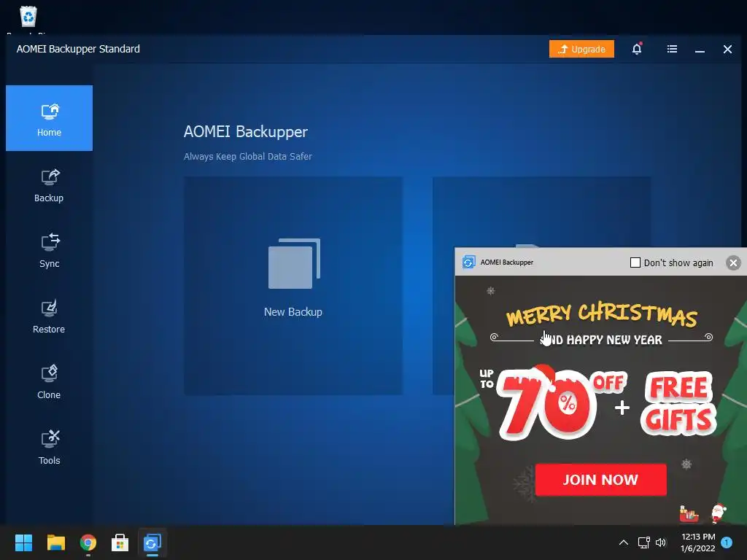747x560 pixels.
Task: Open the Windows Start menu
Action: coord(23,542)
